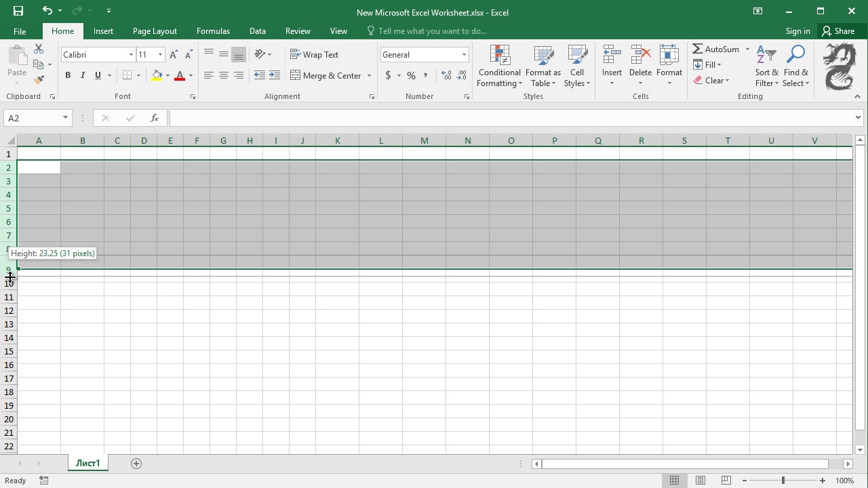Enable Wrap Text for selected cells
The image size is (868, 488).
click(314, 55)
